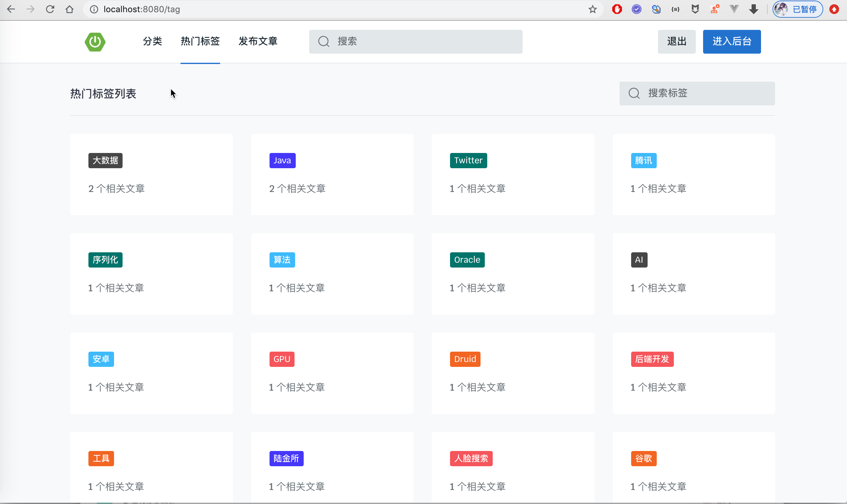The height and width of the screenshot is (504, 847).
Task: Open the 分类 navigation tab
Action: click(152, 41)
